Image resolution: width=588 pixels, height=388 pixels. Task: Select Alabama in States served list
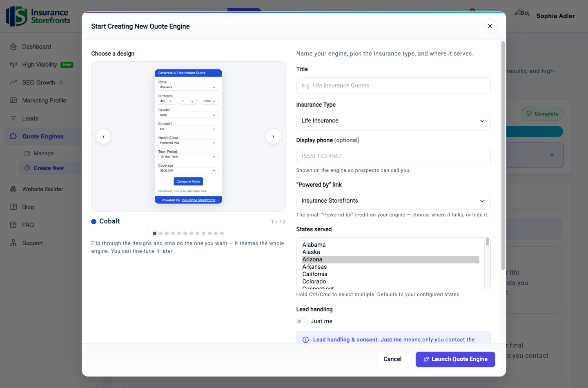[x=390, y=245]
